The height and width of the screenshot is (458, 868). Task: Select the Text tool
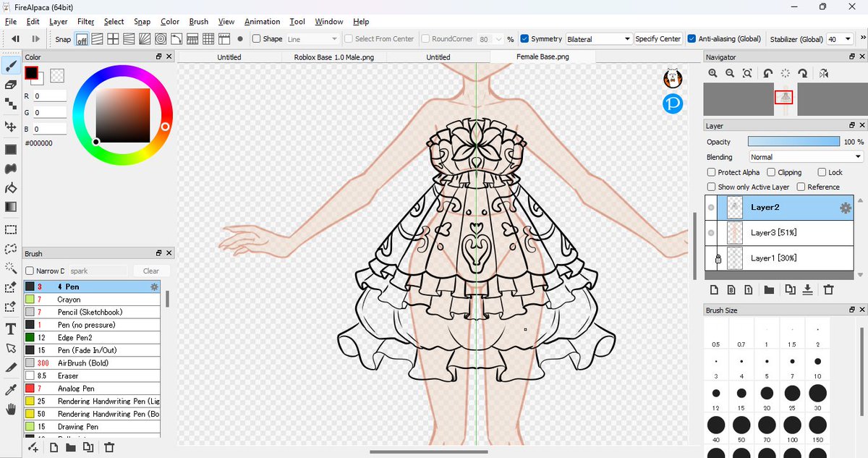tap(11, 329)
